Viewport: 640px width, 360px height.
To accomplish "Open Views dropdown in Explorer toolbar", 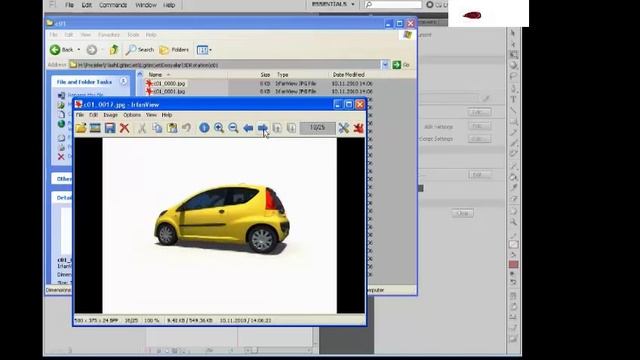I will tap(204, 50).
